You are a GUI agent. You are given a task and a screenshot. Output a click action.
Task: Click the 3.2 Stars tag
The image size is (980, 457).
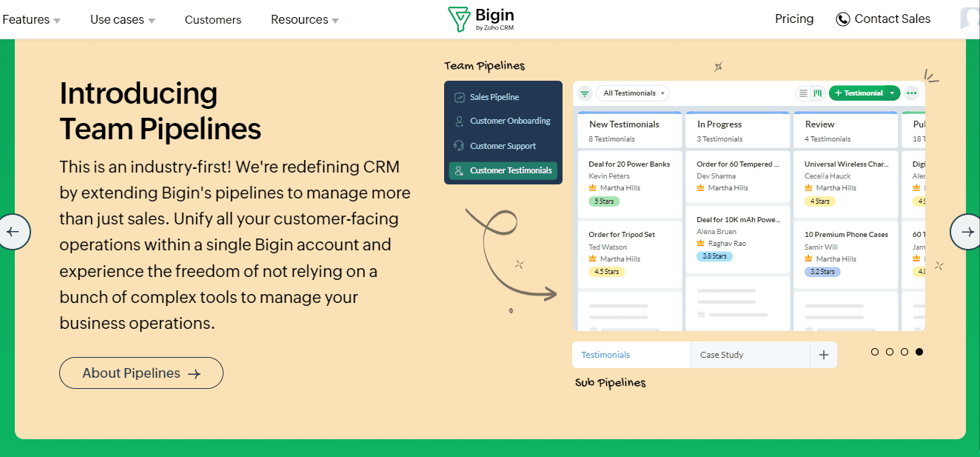tap(822, 272)
